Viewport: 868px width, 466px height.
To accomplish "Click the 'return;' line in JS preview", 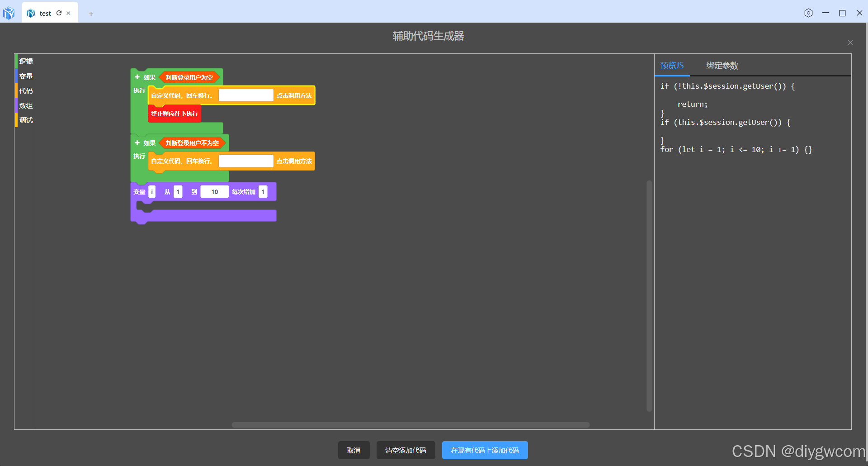I will point(693,104).
